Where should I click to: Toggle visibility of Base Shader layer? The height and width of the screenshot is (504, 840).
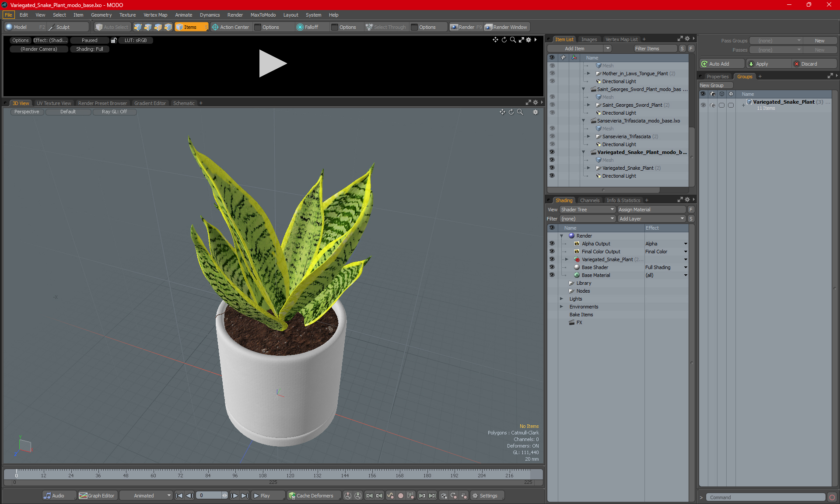coord(552,267)
